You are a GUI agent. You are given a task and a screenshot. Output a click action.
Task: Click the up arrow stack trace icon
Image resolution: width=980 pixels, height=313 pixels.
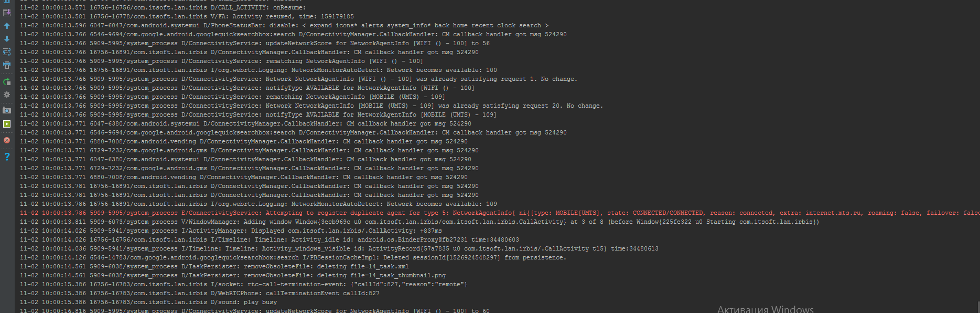point(7,26)
